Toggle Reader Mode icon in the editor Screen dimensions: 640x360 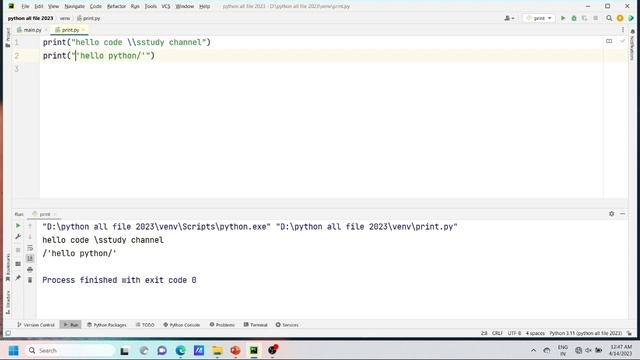click(609, 41)
